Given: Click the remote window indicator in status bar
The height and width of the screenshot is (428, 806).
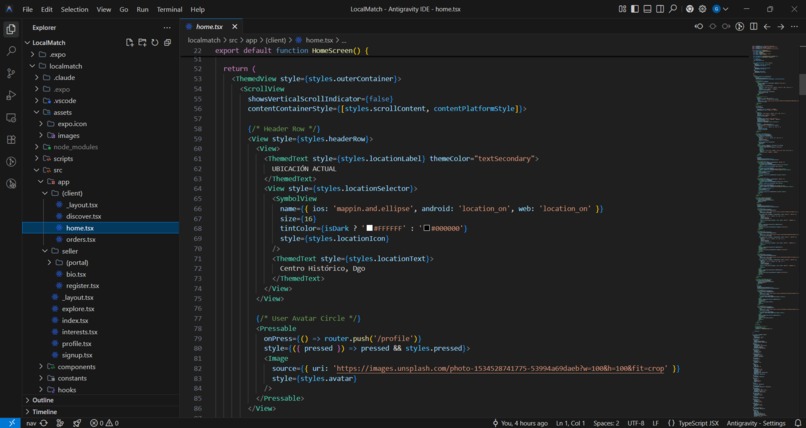Looking at the screenshot, I should 10,423.
